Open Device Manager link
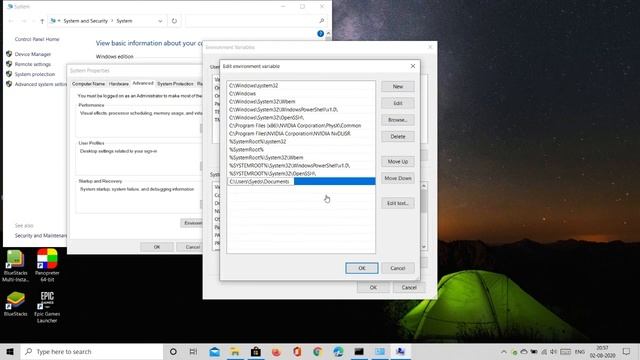This screenshot has height=360, width=640. [33, 54]
